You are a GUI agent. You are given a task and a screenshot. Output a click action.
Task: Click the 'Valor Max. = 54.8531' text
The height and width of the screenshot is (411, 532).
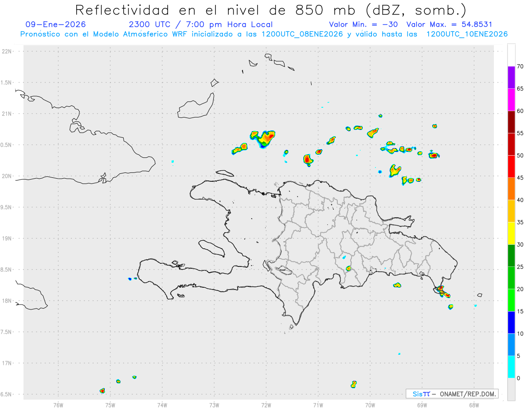point(450,24)
